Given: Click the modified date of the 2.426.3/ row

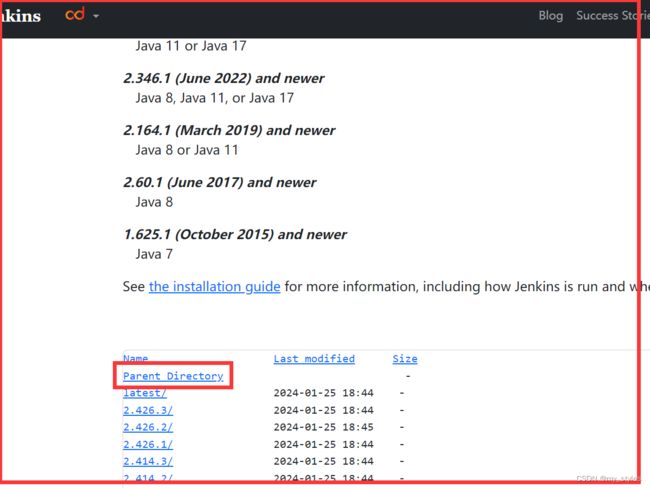Looking at the screenshot, I should [x=323, y=410].
